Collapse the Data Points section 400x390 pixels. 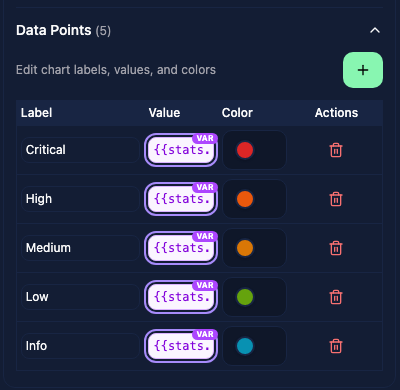coord(375,30)
